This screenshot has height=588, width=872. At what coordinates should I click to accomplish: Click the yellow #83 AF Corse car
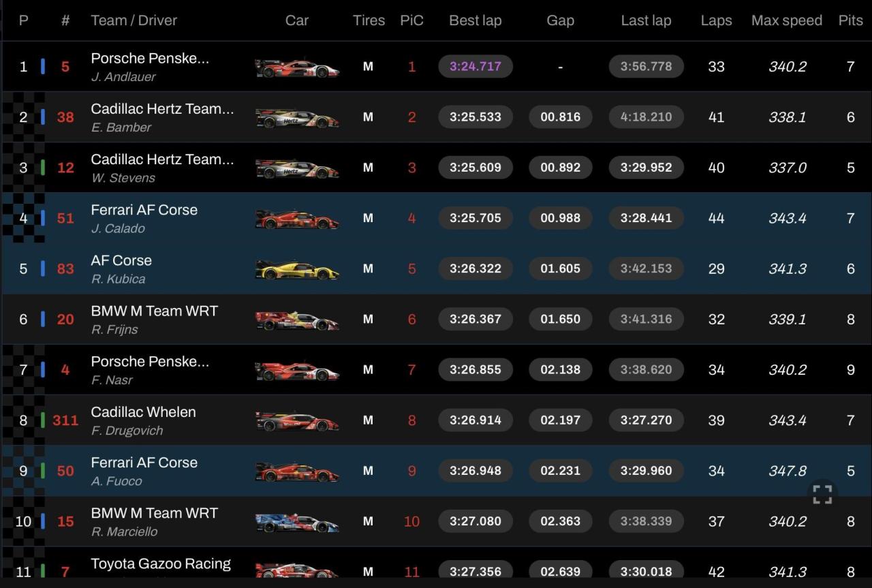click(296, 270)
